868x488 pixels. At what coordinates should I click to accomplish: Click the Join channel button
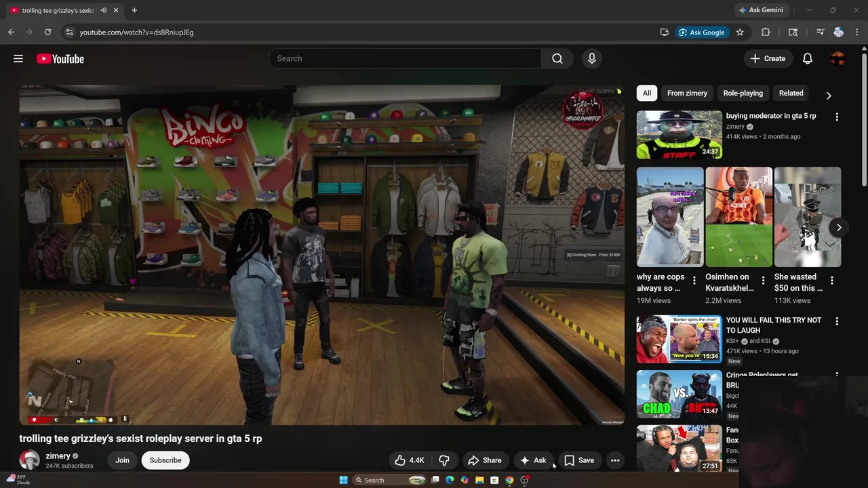click(122, 460)
